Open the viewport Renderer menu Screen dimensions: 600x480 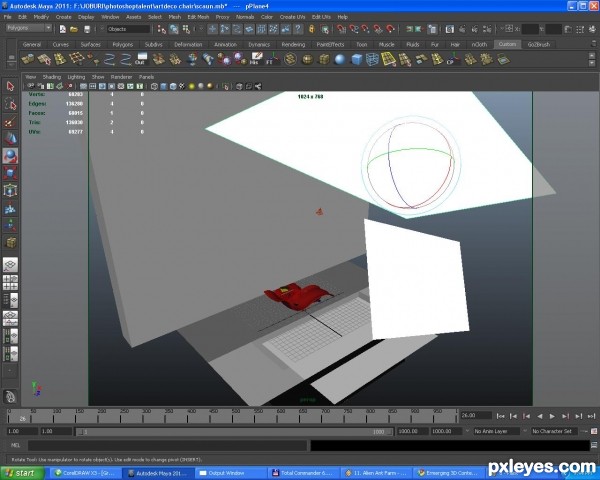(121, 77)
